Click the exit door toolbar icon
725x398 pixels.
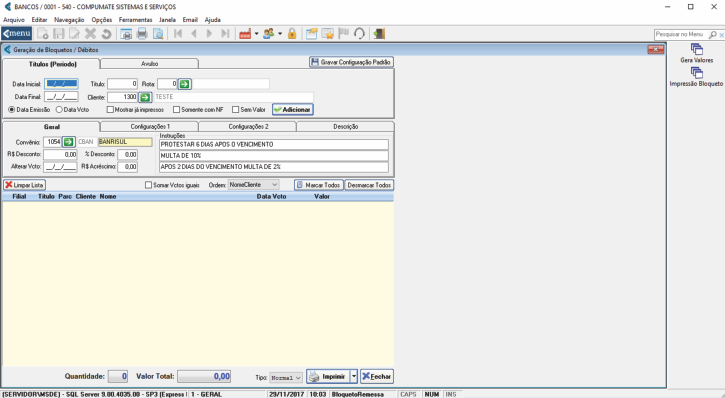[379, 33]
